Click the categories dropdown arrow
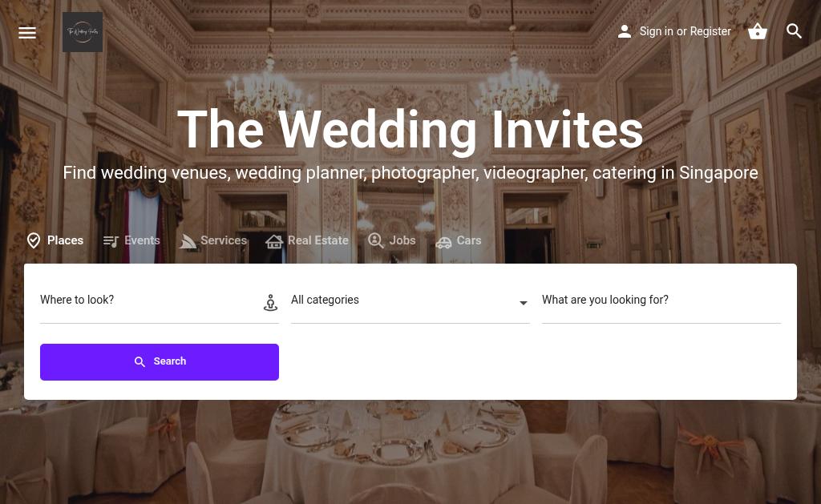821x504 pixels. tap(523, 303)
